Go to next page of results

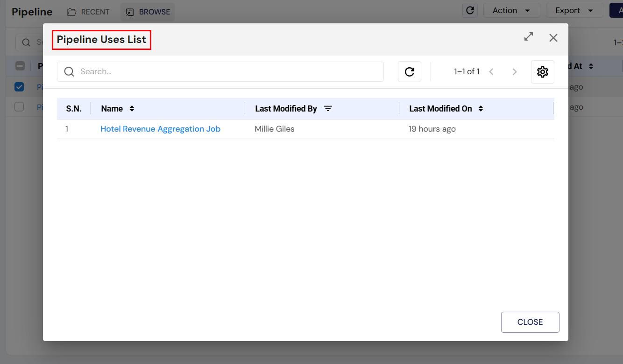coord(514,71)
